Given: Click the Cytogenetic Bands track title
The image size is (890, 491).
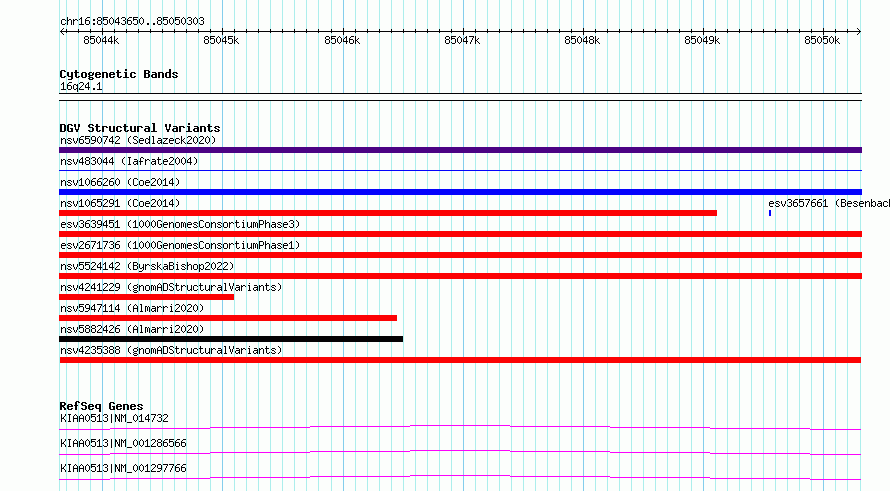Looking at the screenshot, I should (119, 74).
